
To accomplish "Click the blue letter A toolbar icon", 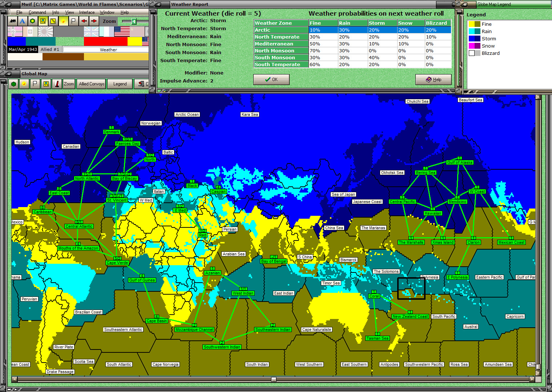I will point(23,21).
